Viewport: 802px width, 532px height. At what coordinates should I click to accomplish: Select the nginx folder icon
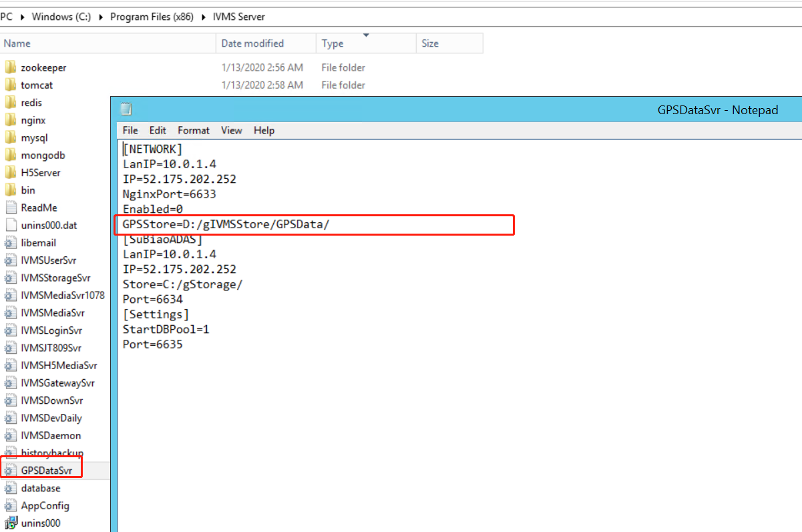[x=10, y=120]
